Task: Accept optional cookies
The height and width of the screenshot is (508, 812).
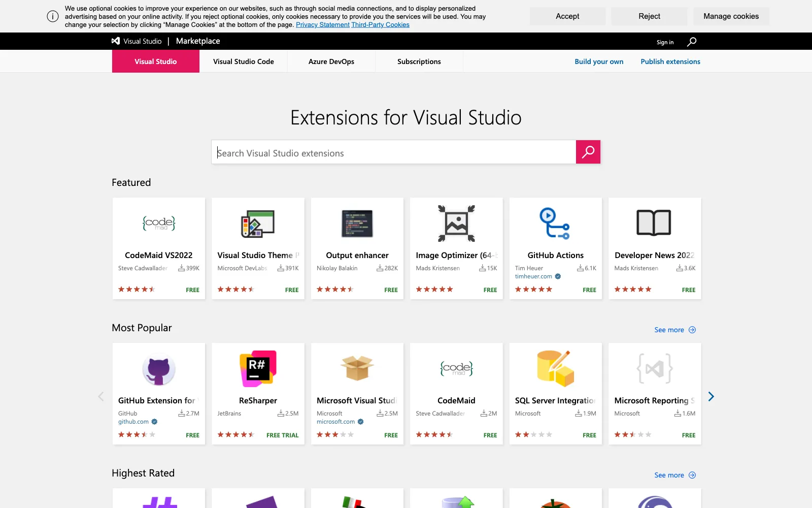Action: (x=567, y=16)
